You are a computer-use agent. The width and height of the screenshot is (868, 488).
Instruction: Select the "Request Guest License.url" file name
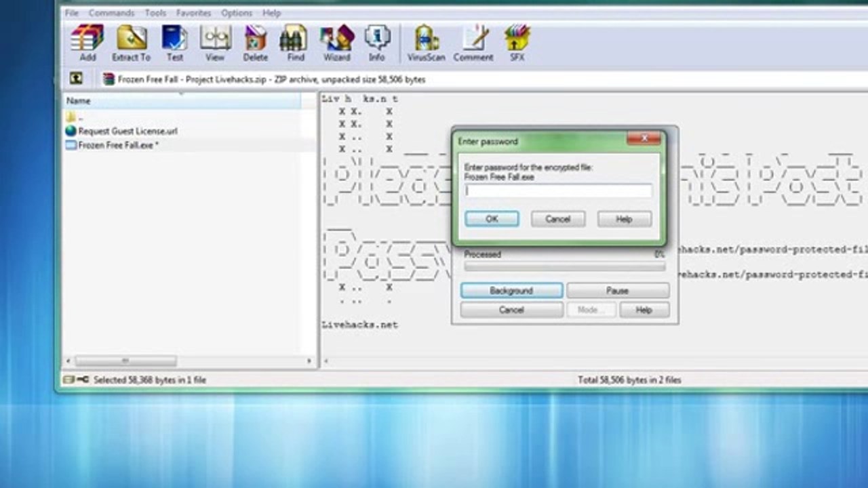[x=128, y=131]
